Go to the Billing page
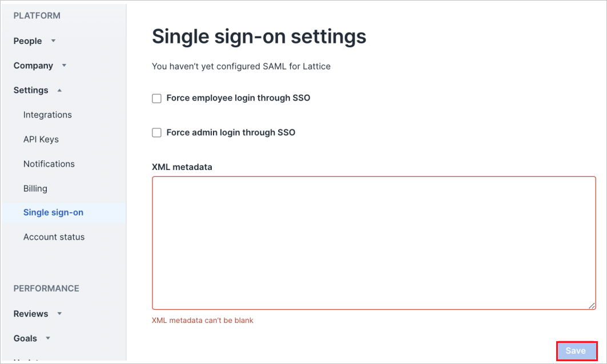Image resolution: width=607 pixels, height=364 pixels. 35,188
